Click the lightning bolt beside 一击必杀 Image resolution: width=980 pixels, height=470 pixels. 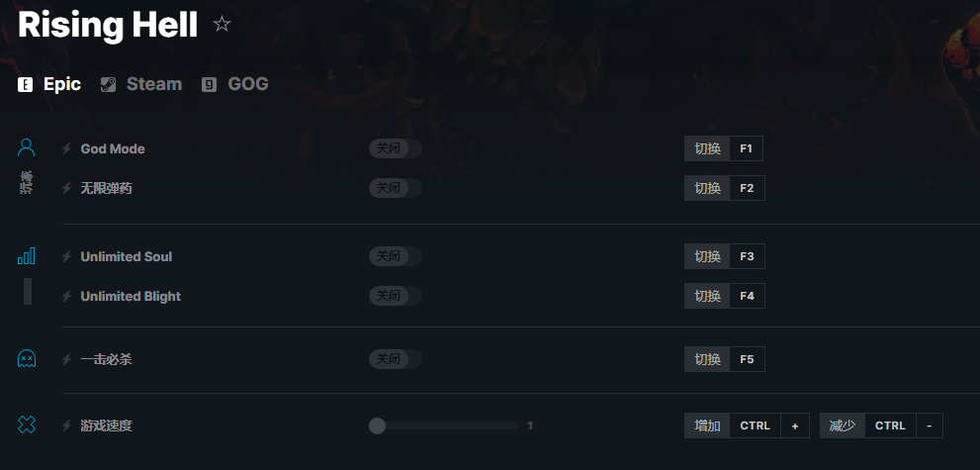tap(67, 360)
